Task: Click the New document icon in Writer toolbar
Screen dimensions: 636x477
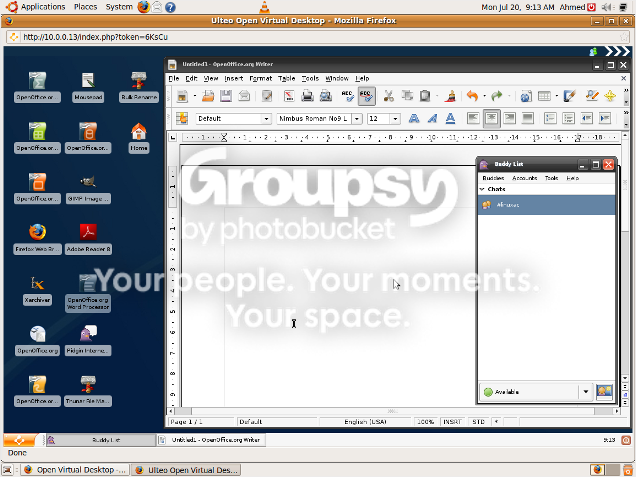Action: click(x=183, y=96)
